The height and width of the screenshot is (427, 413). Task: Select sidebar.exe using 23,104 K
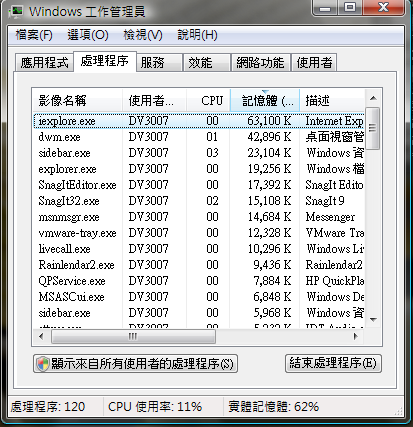pos(199,153)
